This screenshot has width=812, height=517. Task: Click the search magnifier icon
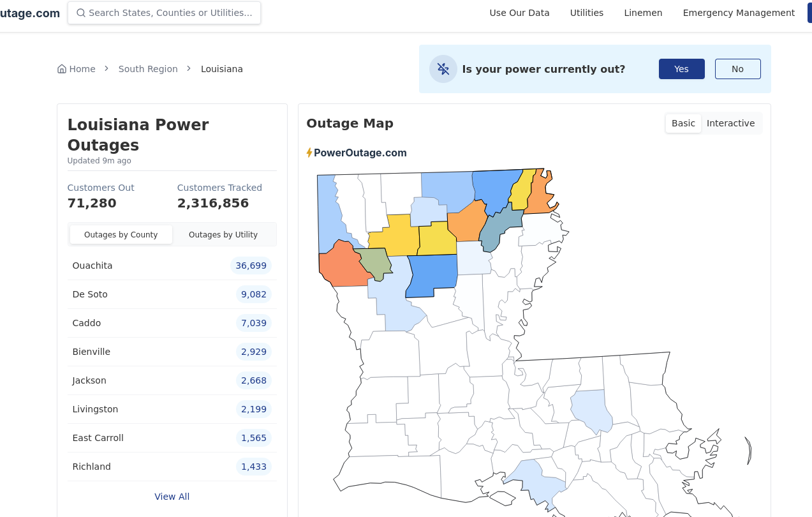pos(80,13)
